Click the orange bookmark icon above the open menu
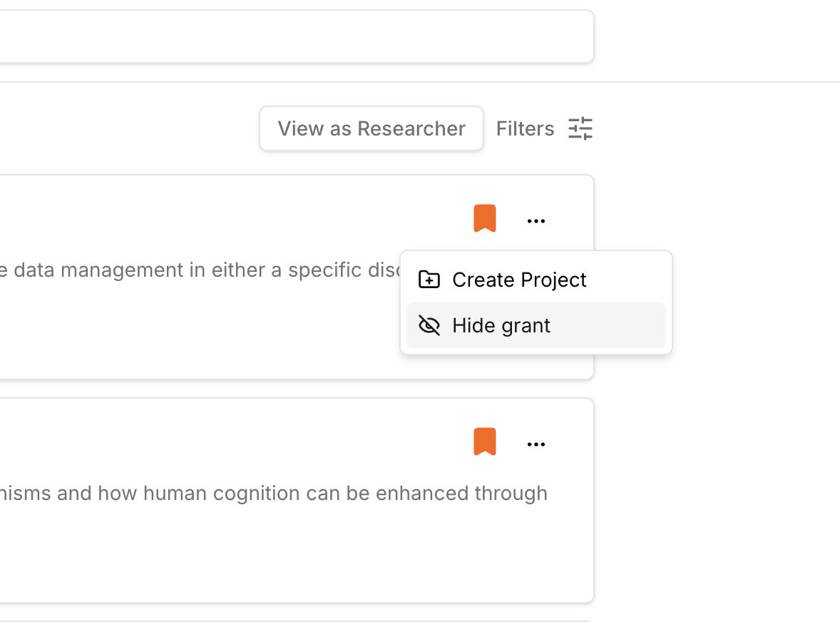The image size is (840, 622). 485,218
